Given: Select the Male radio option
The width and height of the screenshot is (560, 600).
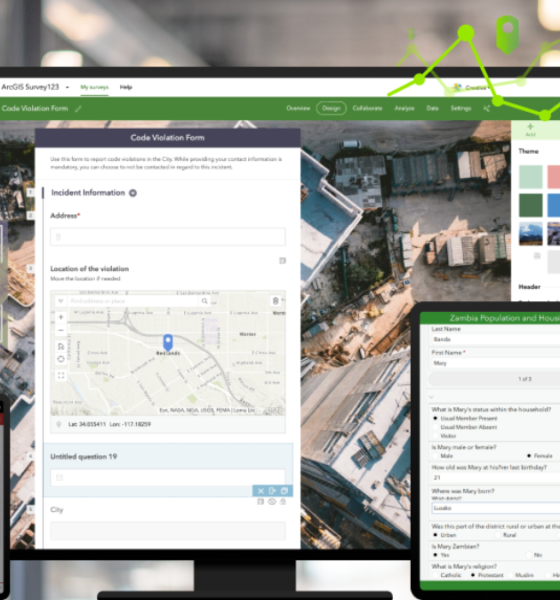Looking at the screenshot, I should click(435, 456).
